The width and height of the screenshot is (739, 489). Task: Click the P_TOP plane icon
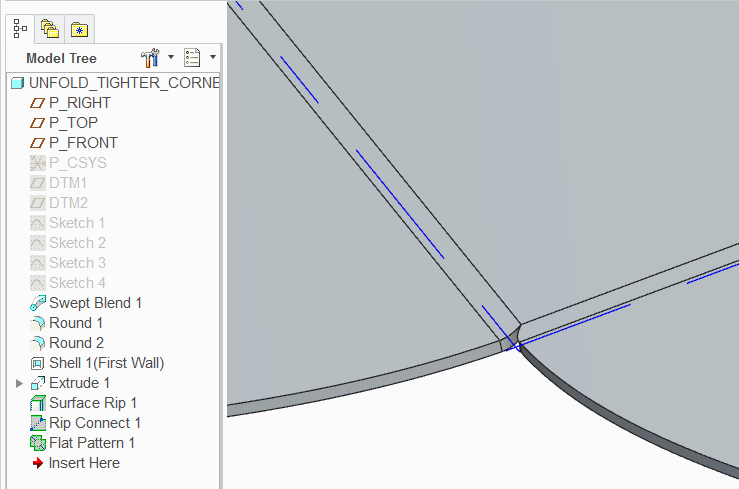tap(37, 123)
